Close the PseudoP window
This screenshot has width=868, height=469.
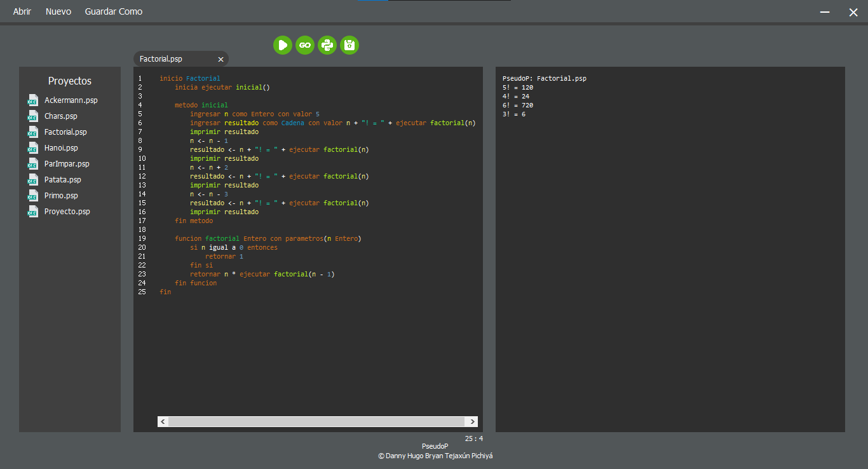(853, 12)
